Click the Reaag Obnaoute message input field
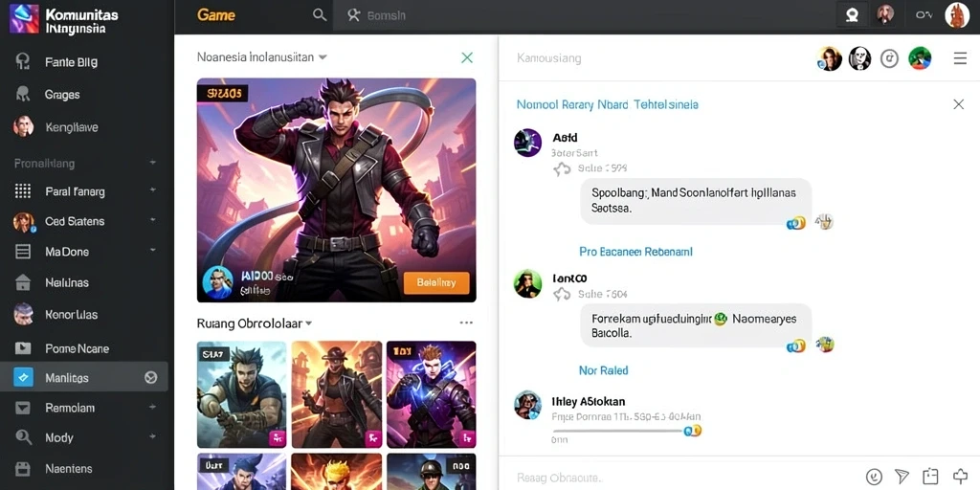The height and width of the screenshot is (490, 980). [681, 478]
